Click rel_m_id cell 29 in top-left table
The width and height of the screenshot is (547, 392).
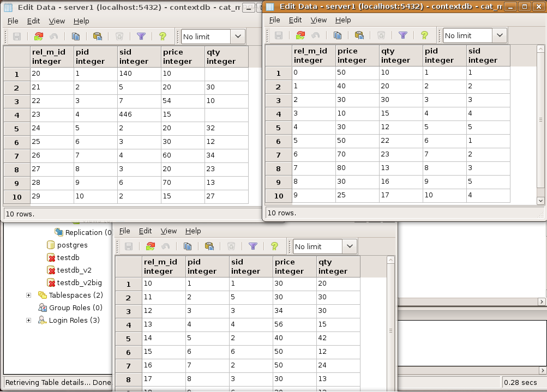(x=52, y=196)
